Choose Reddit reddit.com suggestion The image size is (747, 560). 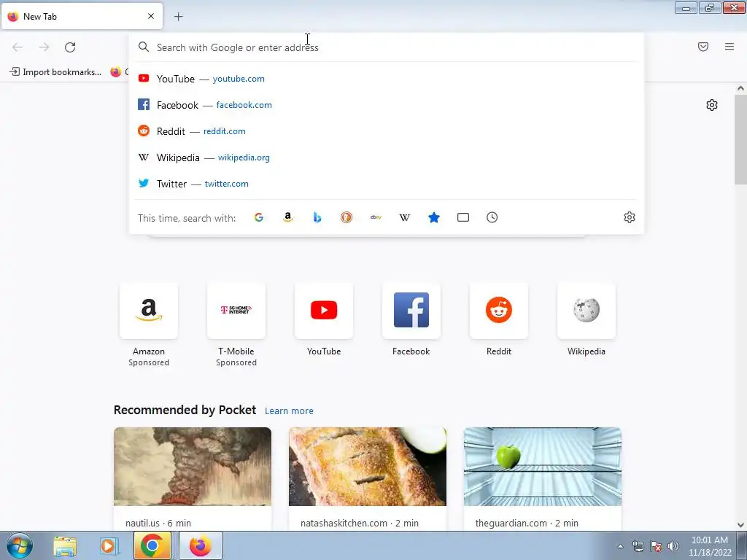coord(386,131)
